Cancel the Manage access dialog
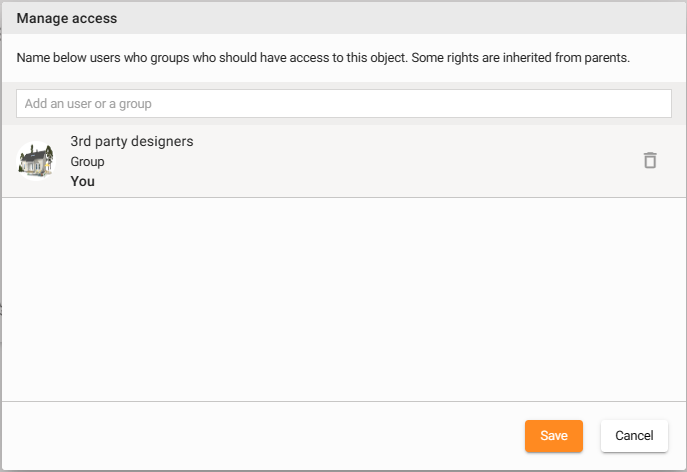This screenshot has width=687, height=472. (634, 435)
